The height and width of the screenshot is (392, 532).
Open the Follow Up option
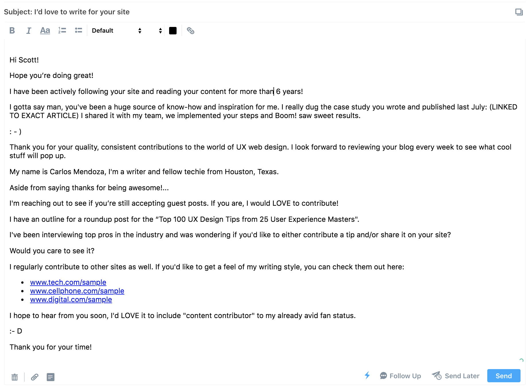click(x=400, y=376)
